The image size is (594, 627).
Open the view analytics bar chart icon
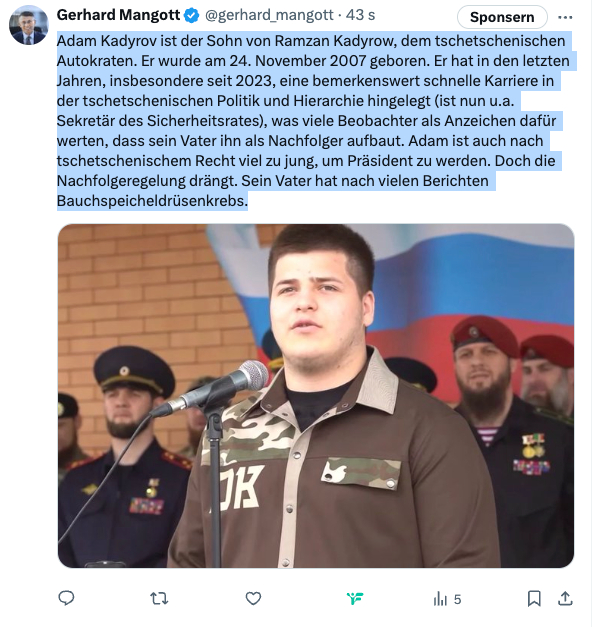pos(440,599)
